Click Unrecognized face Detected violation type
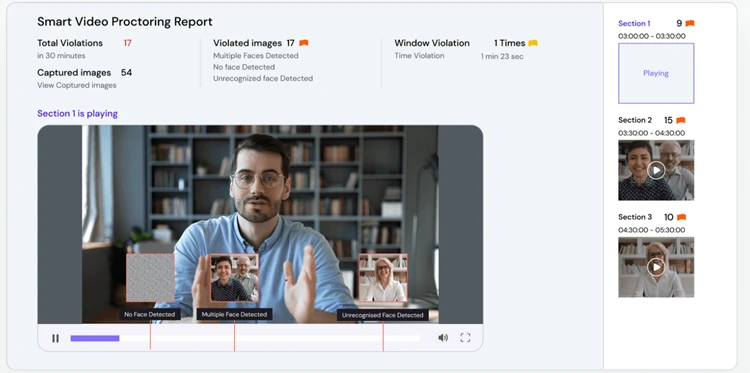Viewport: 750px width, 373px height. (263, 78)
